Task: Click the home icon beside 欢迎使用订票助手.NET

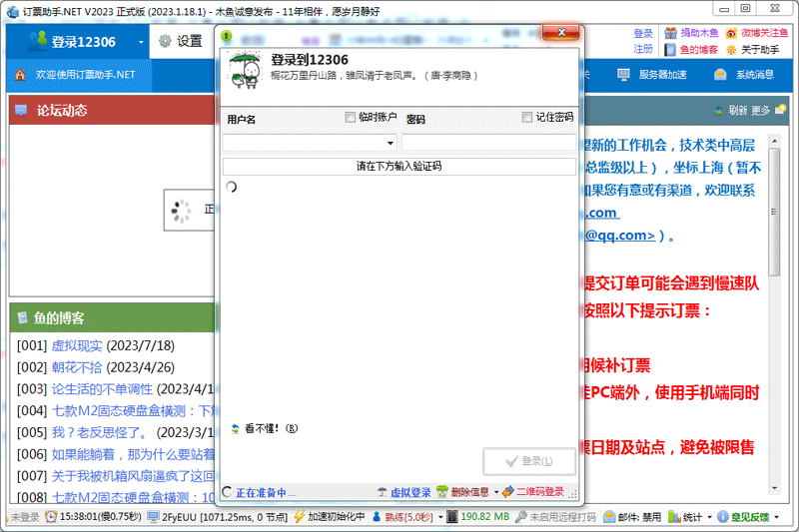Action: pos(20,75)
